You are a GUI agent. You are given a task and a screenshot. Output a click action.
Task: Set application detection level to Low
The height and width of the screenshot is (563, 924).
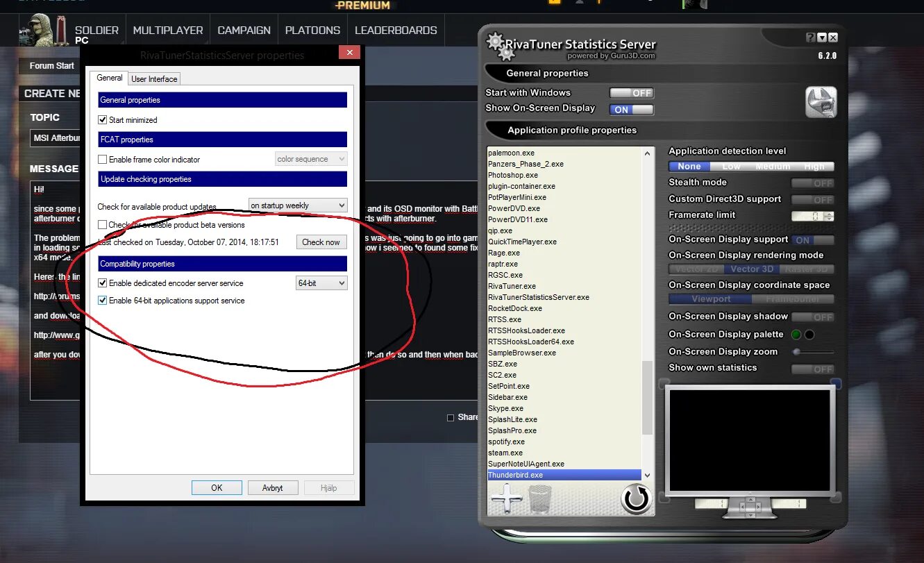click(x=731, y=167)
